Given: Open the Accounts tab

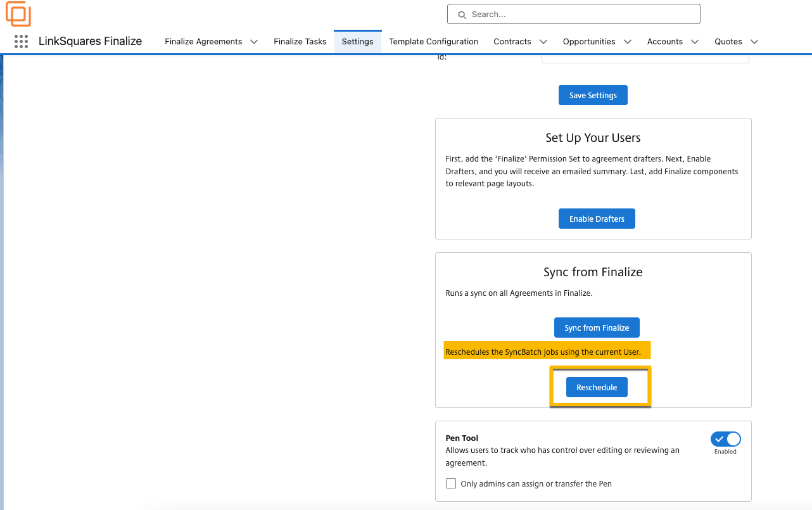Looking at the screenshot, I should pos(664,41).
